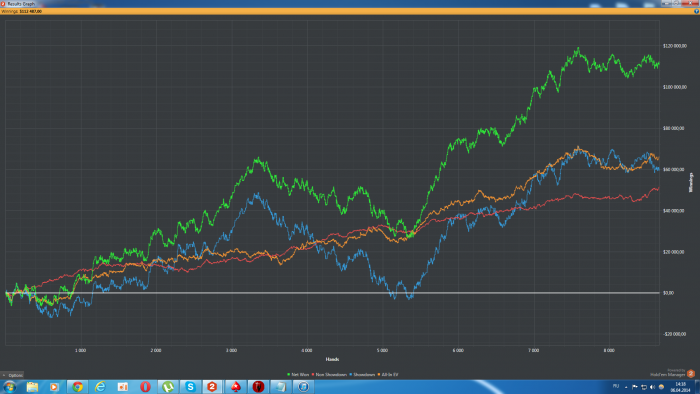Click the Show Desktop strip
Image resolution: width=700 pixels, height=394 pixels.
coord(697,387)
